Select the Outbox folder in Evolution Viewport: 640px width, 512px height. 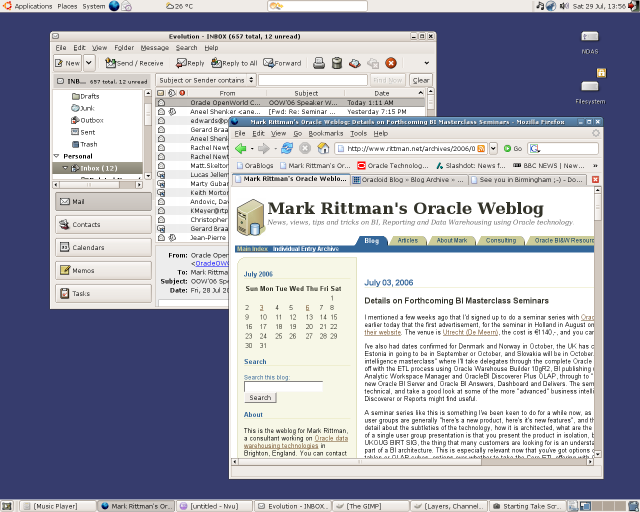tap(87, 120)
